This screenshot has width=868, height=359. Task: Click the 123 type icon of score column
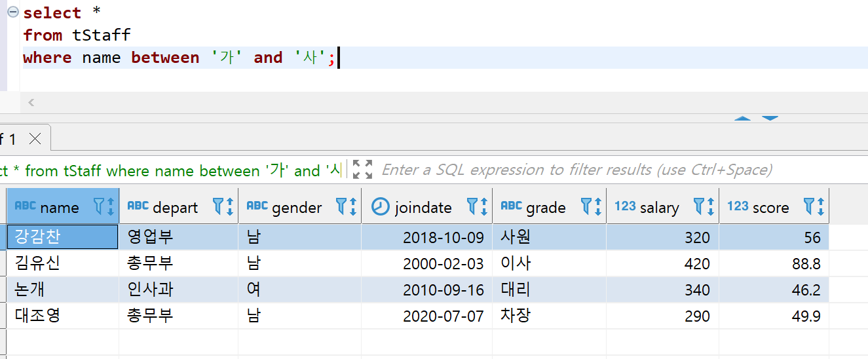pos(738,206)
